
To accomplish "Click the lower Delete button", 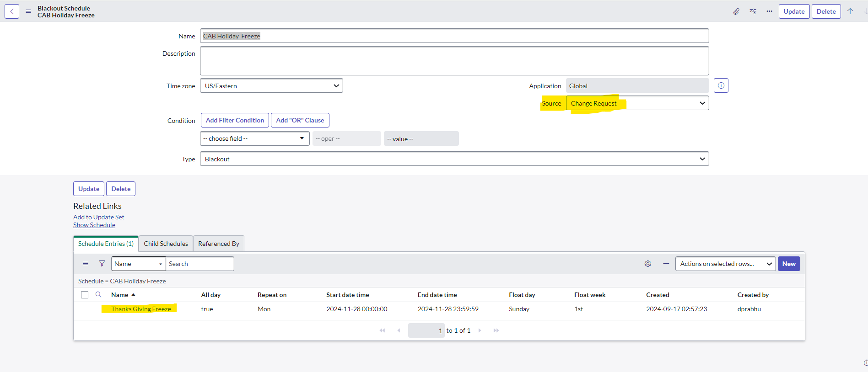I will pyautogui.click(x=121, y=189).
